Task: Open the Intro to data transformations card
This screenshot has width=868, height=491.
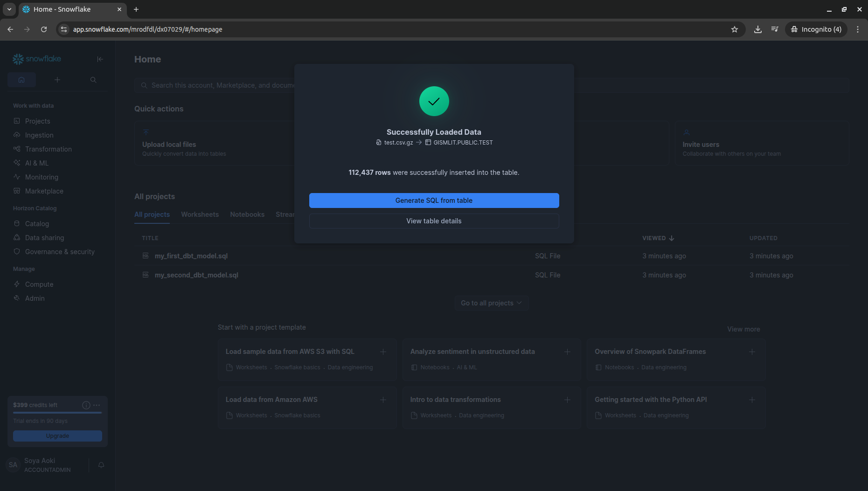Action: point(492,408)
